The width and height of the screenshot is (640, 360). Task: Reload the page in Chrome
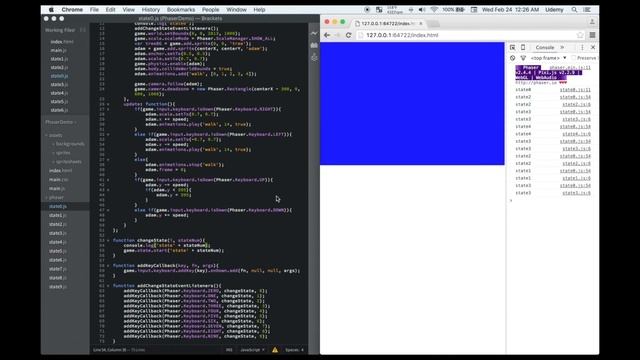[x=348, y=35]
